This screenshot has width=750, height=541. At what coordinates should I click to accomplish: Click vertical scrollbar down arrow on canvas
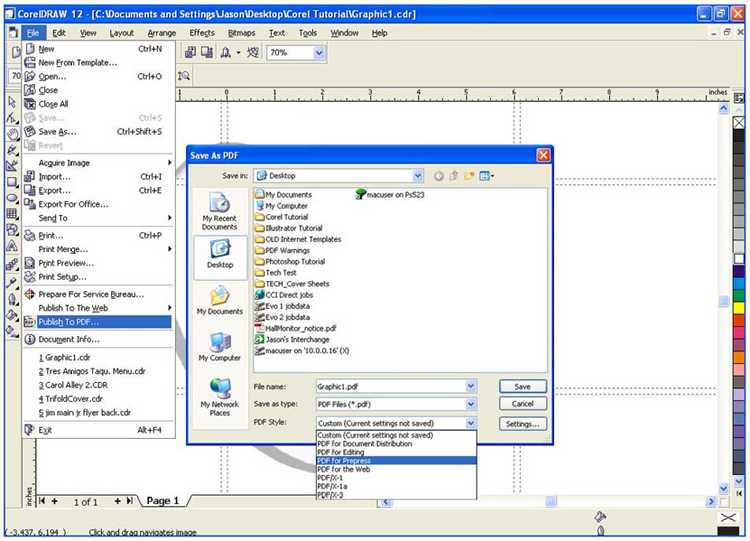pos(723,488)
